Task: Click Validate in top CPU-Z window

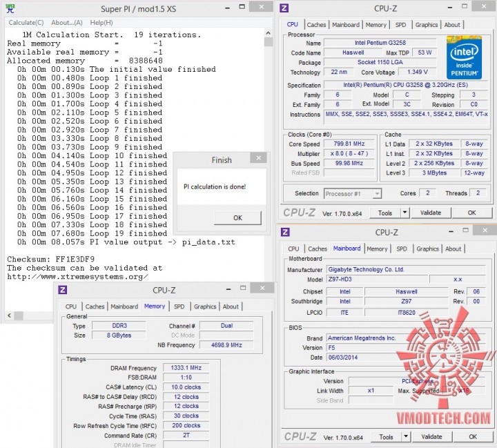Action: (431, 213)
